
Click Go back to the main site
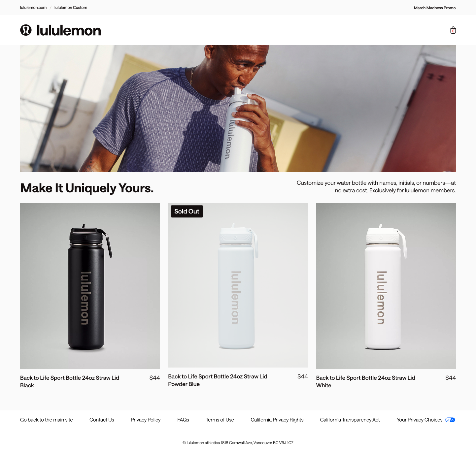[47, 420]
